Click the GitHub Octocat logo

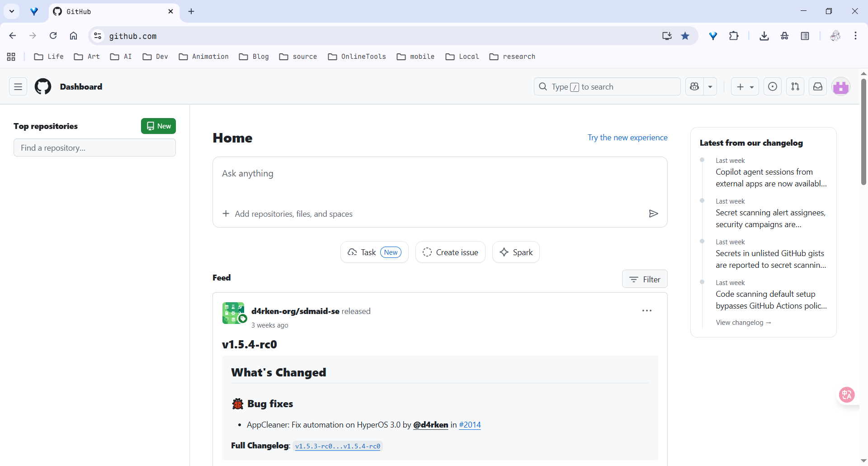pyautogui.click(x=43, y=86)
